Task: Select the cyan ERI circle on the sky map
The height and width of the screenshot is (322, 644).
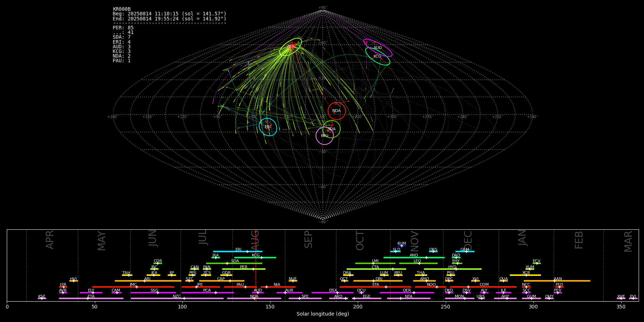Action: pyautogui.click(x=268, y=127)
